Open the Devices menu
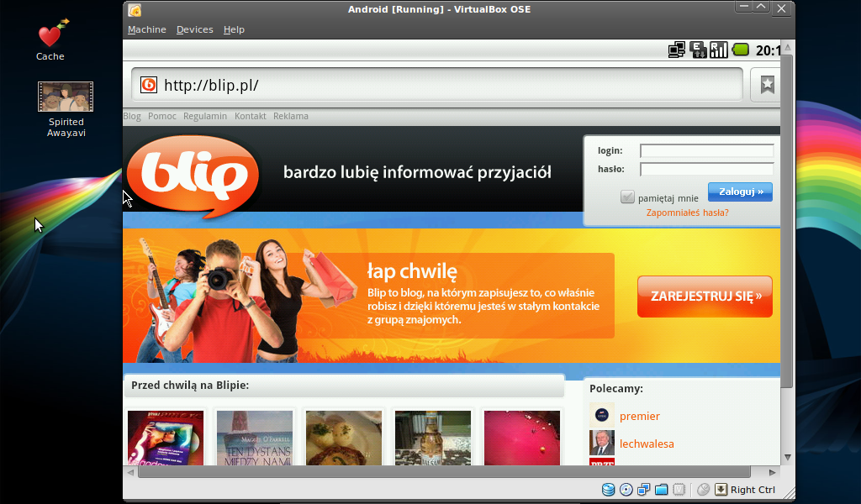This screenshot has height=504, width=861. (x=194, y=29)
